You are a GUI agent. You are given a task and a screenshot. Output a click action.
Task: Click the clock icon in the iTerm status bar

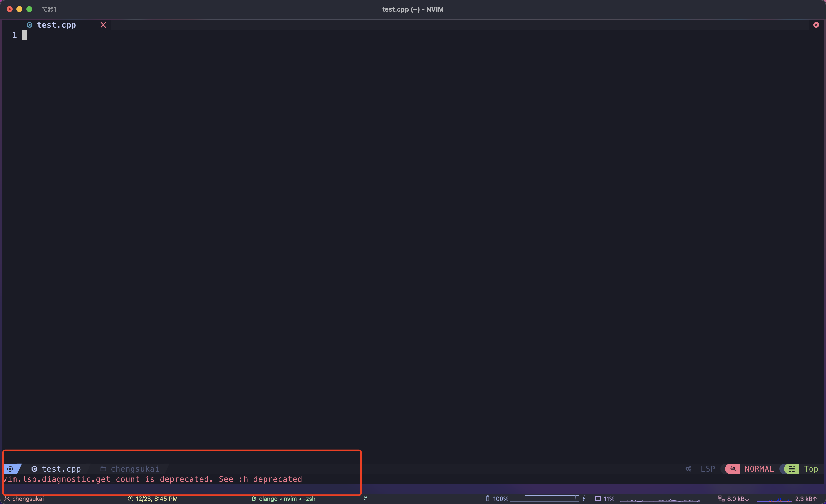pos(130,499)
